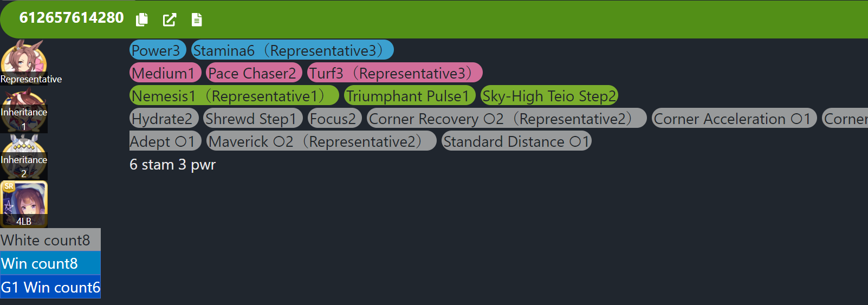This screenshot has height=305, width=868.
Task: Select the Turf3 (Representative3) tag
Action: [x=394, y=73]
